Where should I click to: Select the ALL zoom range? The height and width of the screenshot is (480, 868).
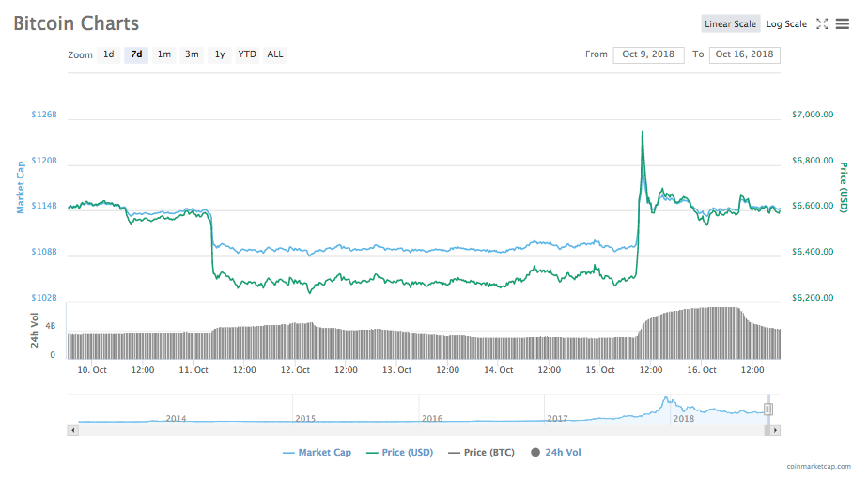275,54
